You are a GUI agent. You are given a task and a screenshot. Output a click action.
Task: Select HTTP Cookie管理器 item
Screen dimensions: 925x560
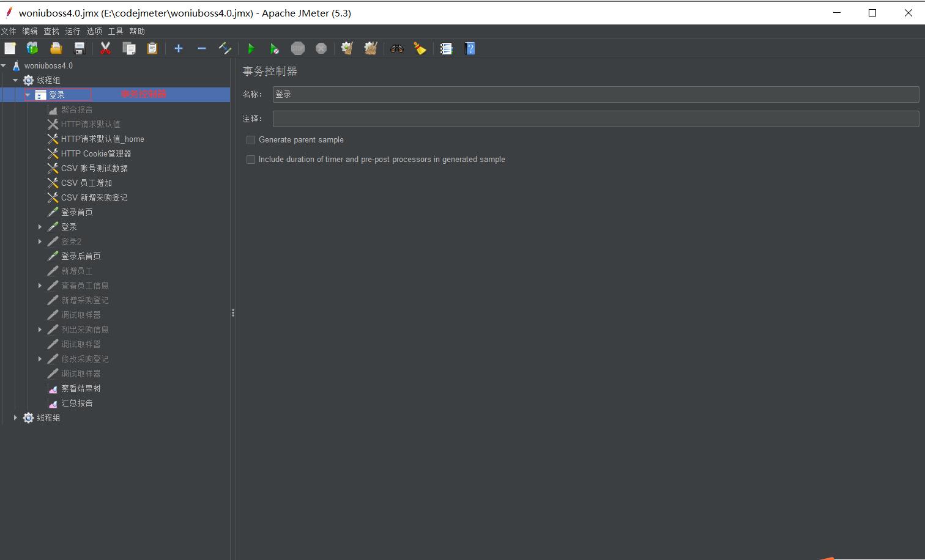pyautogui.click(x=96, y=153)
